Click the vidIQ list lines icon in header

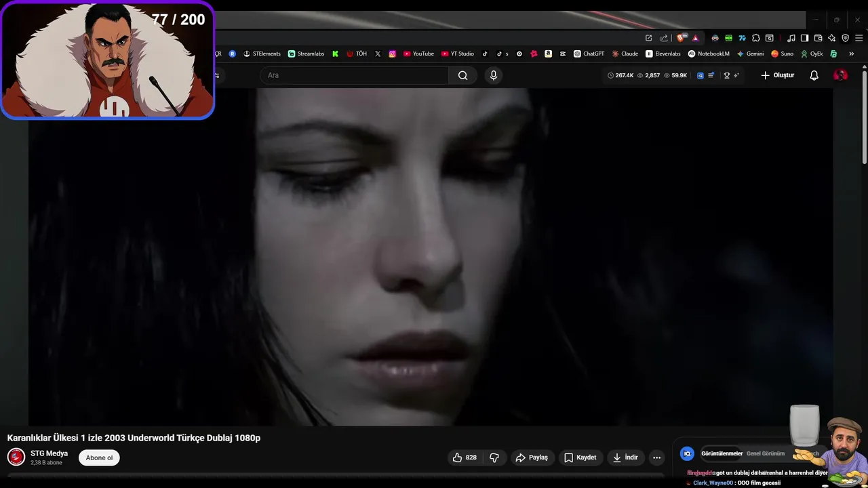pyautogui.click(x=711, y=75)
